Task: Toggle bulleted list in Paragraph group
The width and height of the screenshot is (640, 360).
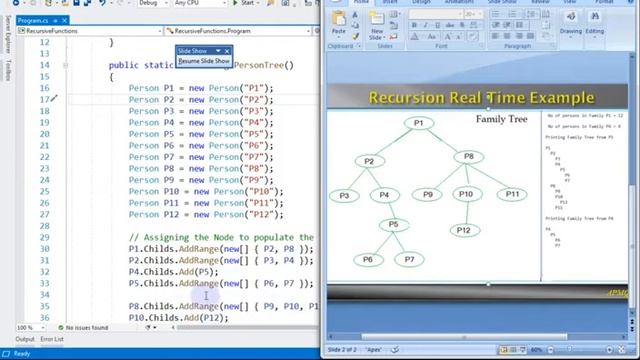Action: (x=496, y=15)
